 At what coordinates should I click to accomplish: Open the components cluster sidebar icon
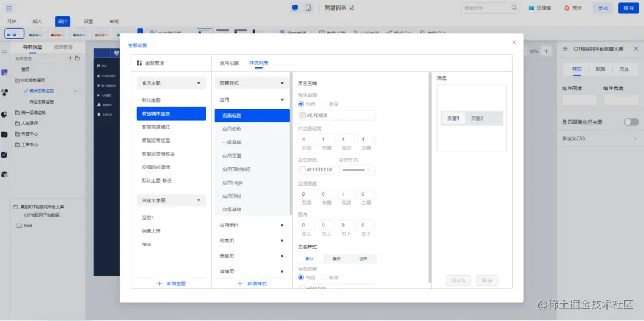[x=5, y=93]
